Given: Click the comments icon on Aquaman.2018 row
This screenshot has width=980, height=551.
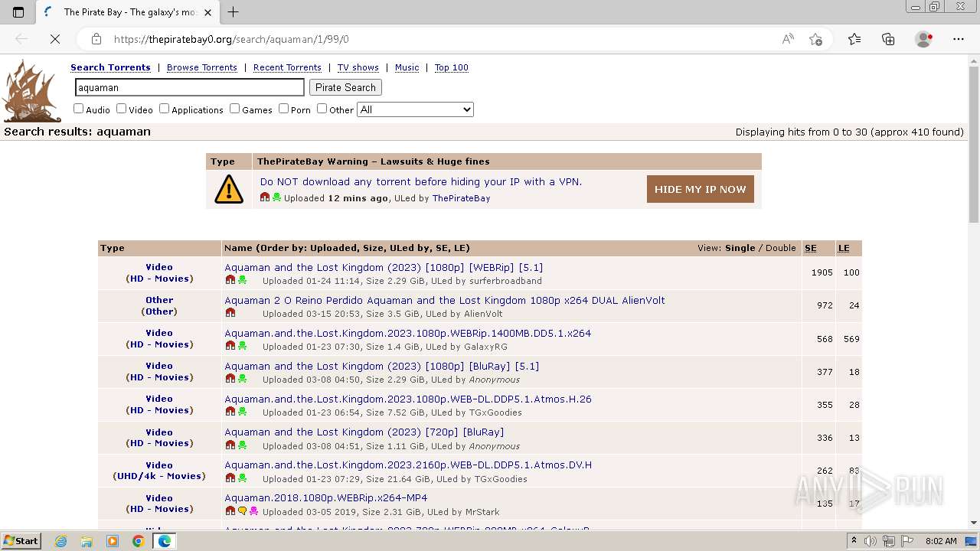Looking at the screenshot, I should [242, 511].
